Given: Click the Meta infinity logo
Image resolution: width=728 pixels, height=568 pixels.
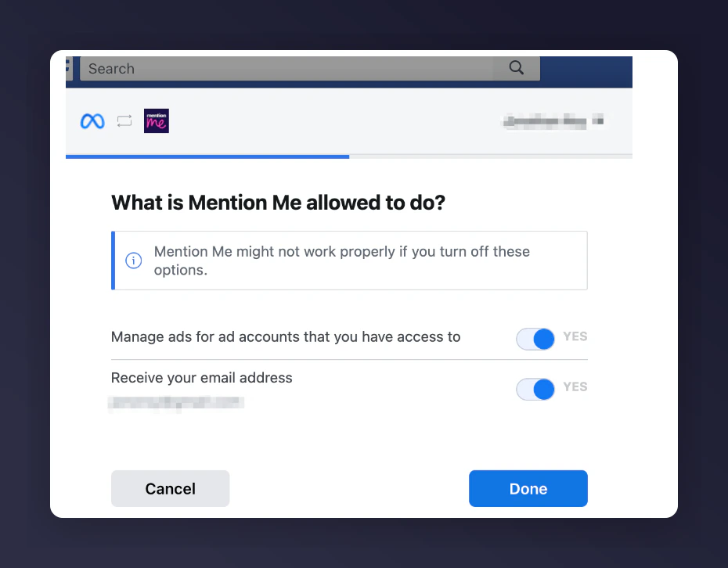Looking at the screenshot, I should [x=92, y=121].
